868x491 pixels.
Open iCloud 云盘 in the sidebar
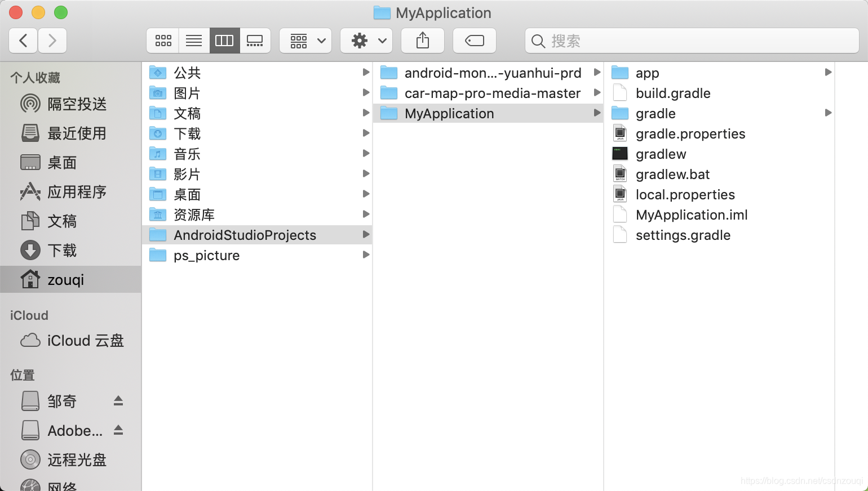[70, 341]
